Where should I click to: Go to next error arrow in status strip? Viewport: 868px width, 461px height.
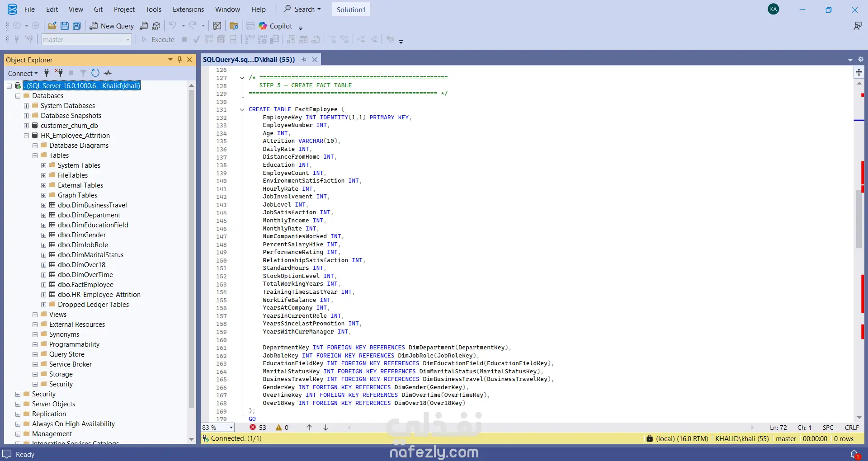click(x=325, y=427)
